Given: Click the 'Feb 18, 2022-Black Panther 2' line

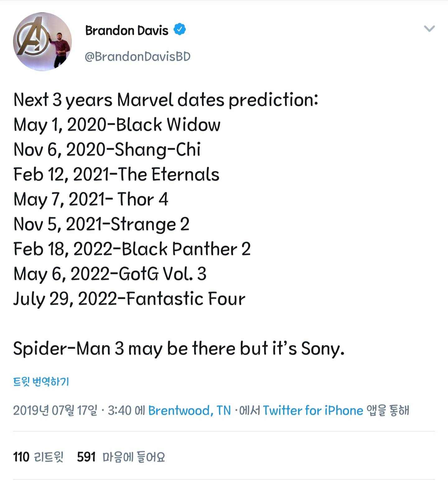Looking at the screenshot, I should [132, 249].
